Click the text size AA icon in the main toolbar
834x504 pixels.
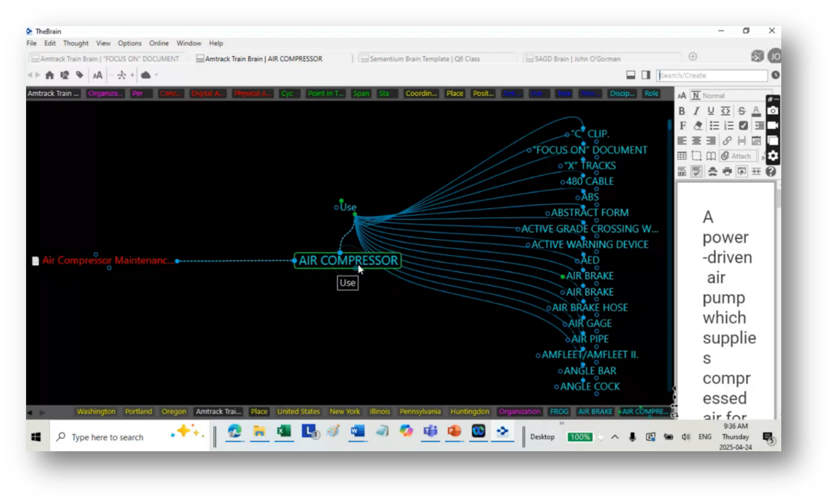point(97,75)
